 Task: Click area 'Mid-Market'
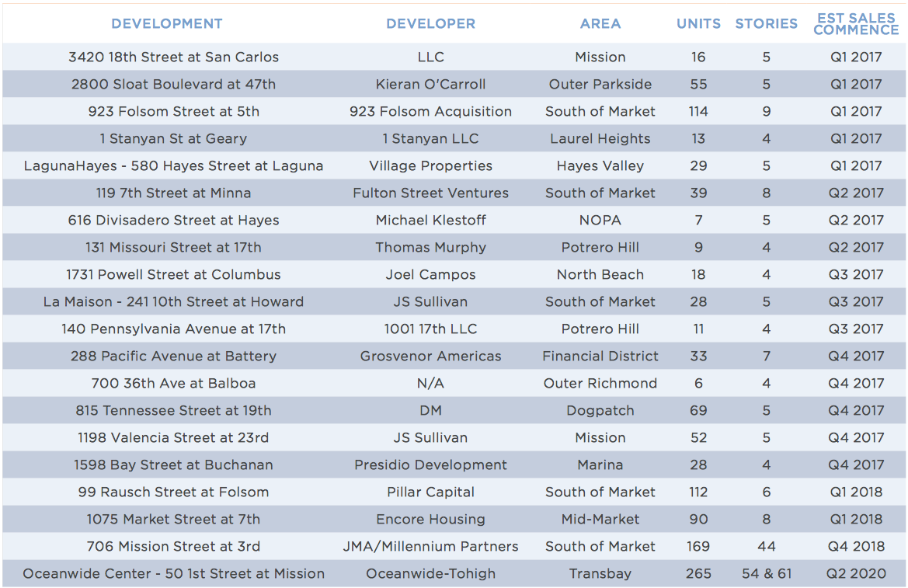[600, 520]
